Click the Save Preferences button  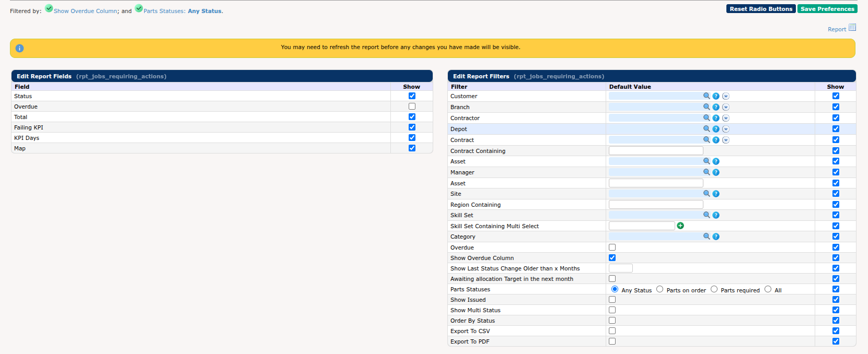click(x=827, y=9)
